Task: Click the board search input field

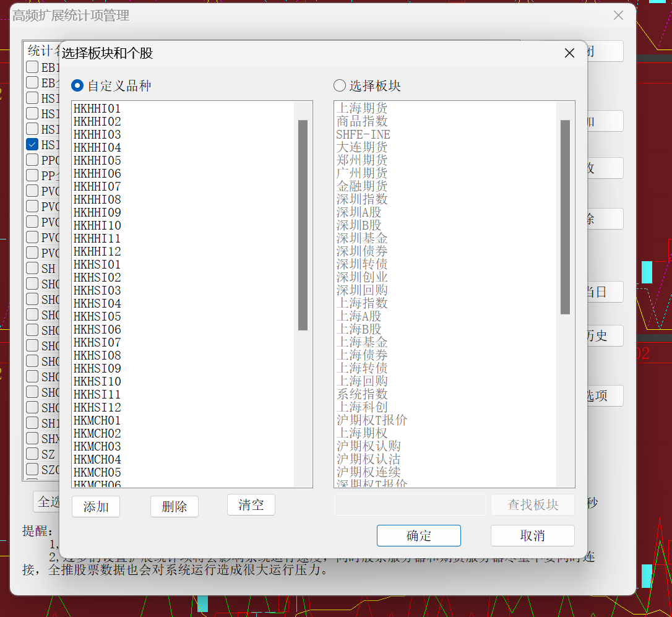Action: coord(410,504)
